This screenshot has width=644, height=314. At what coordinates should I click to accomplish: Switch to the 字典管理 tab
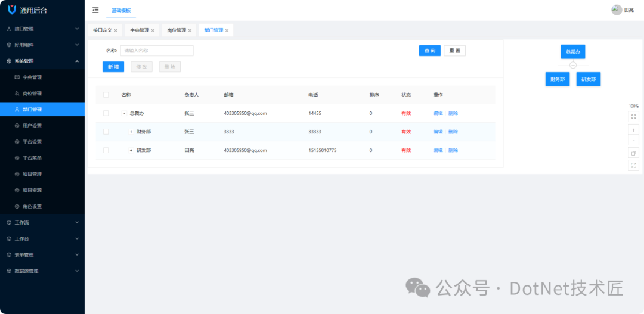140,30
